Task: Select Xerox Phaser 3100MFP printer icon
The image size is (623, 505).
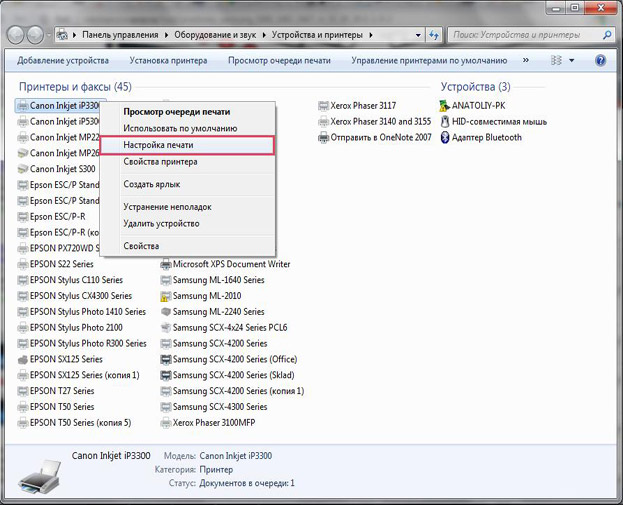Action: [x=166, y=423]
